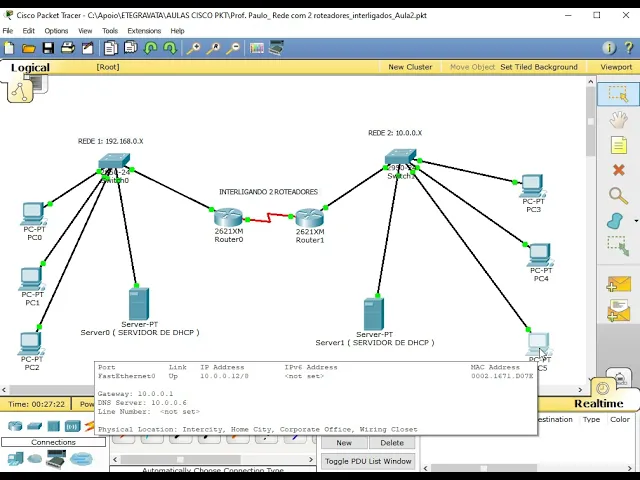Choose the Inspect magnifier tool

point(618,196)
